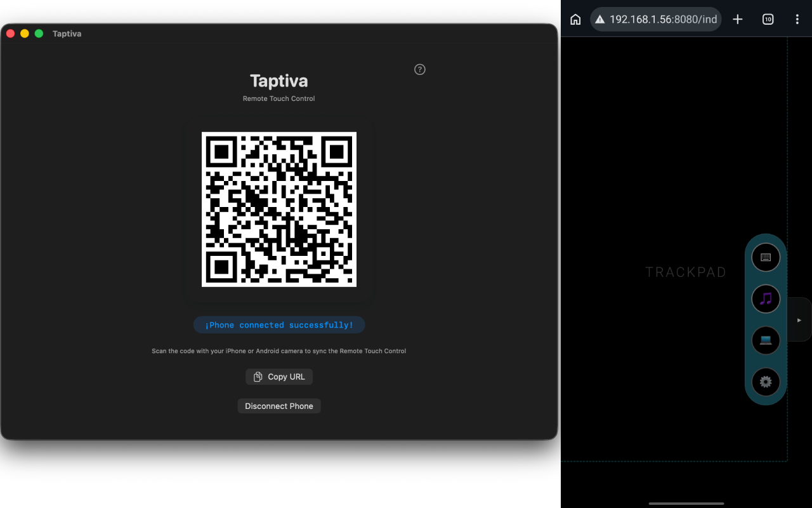Click the Taptiva heading text
The height and width of the screenshot is (508, 812).
(x=279, y=81)
